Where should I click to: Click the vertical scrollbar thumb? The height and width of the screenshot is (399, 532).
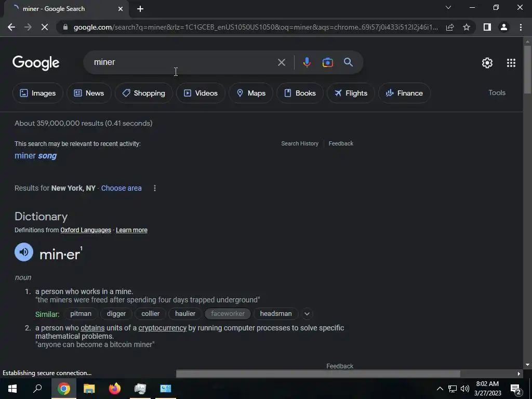coord(527,69)
